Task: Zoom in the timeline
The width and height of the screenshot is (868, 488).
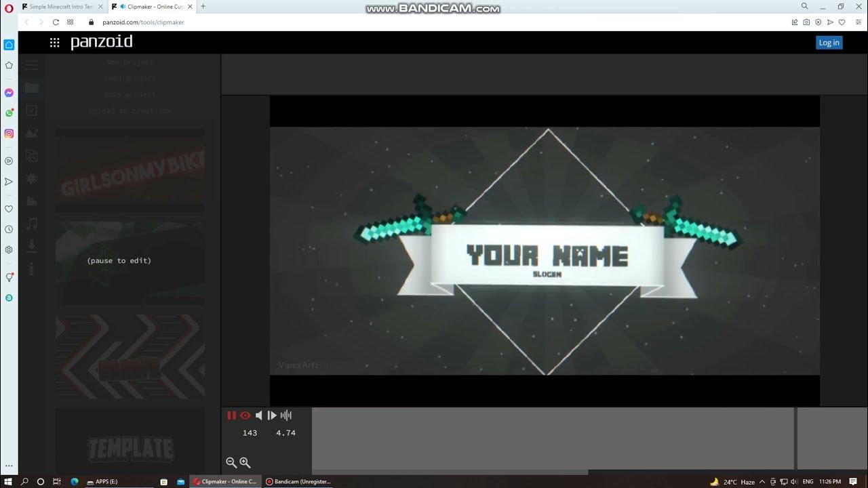Action: click(x=245, y=462)
